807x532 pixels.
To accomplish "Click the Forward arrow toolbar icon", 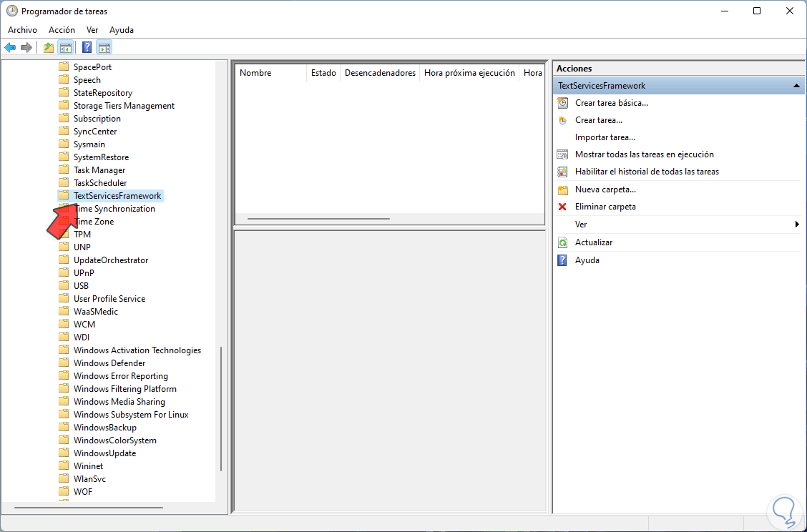I will [x=26, y=48].
